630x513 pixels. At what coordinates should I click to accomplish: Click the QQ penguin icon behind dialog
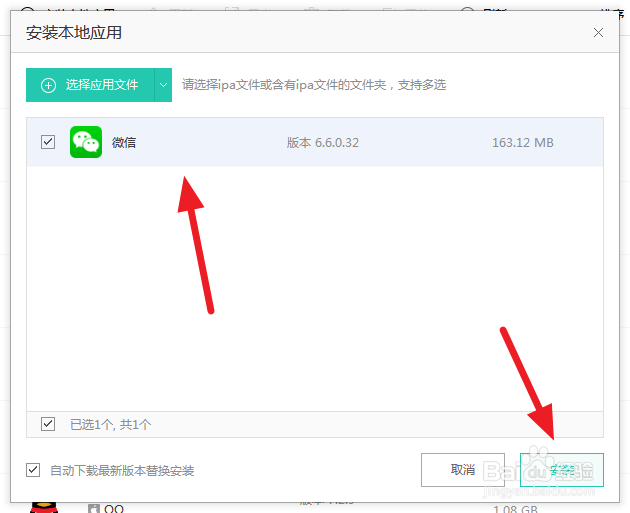point(44,508)
